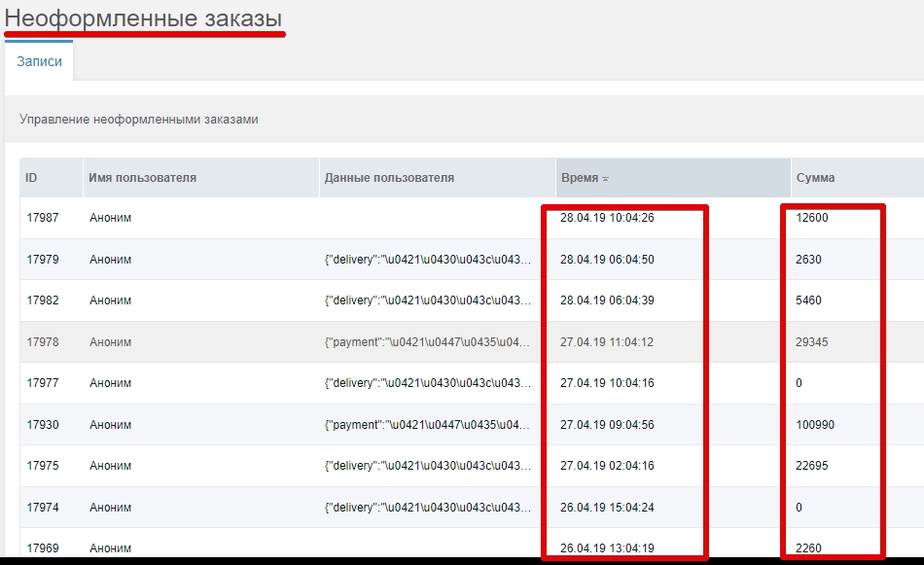Select order ID 17978

point(43,341)
